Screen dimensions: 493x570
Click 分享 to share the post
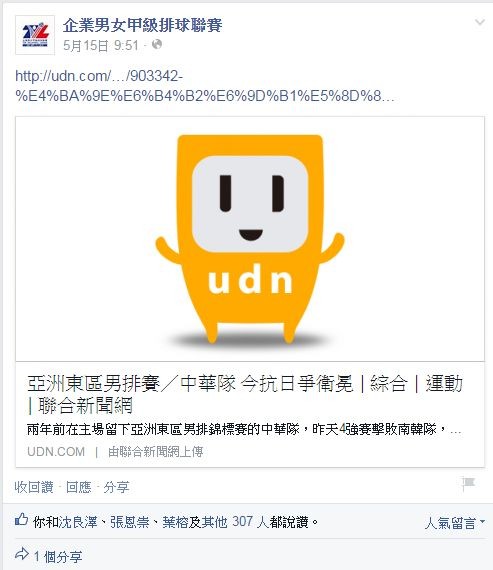tap(116, 487)
